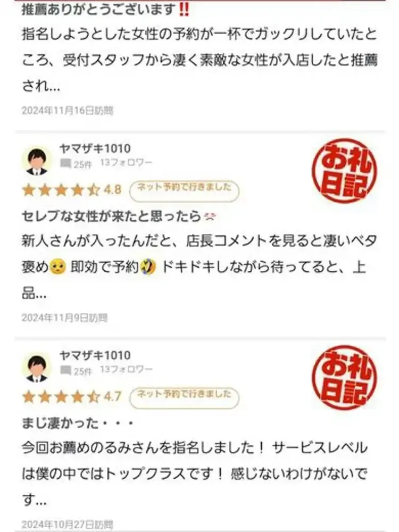Click the avatar icon of the first ヤマザキ1010 review

(37, 161)
